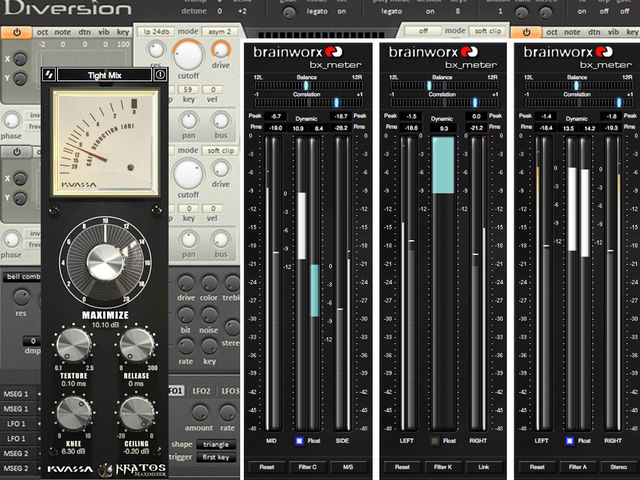Image resolution: width=640 pixels, height=480 pixels.
Task: Select the LFO1 tab
Action: (176, 391)
